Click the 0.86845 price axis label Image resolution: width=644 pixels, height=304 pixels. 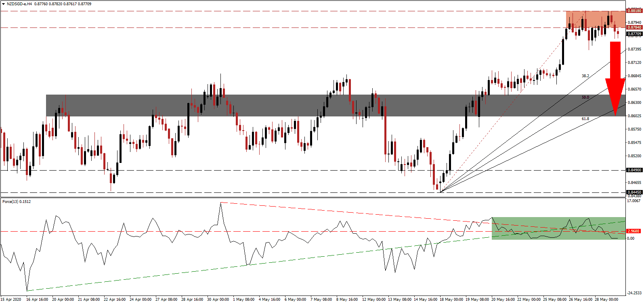click(635, 76)
